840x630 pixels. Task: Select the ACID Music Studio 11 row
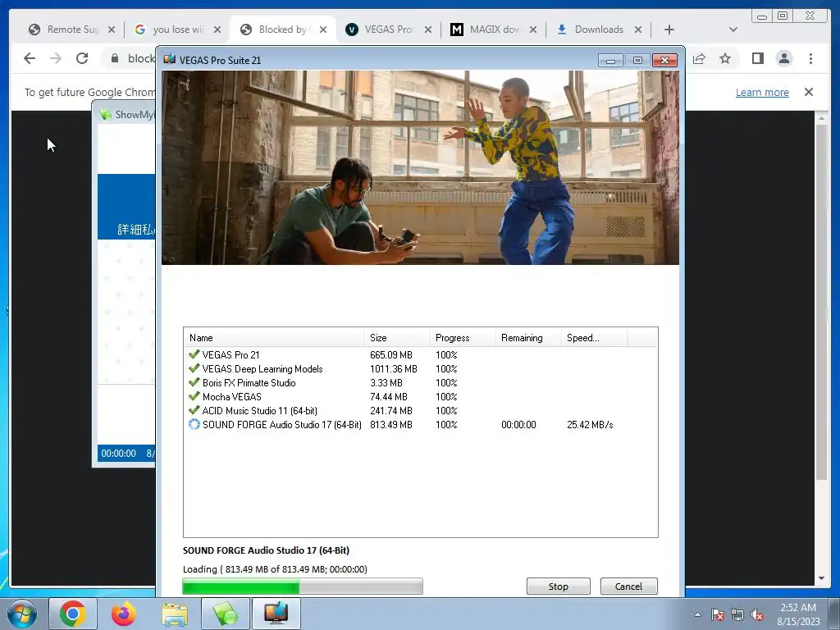pos(420,410)
